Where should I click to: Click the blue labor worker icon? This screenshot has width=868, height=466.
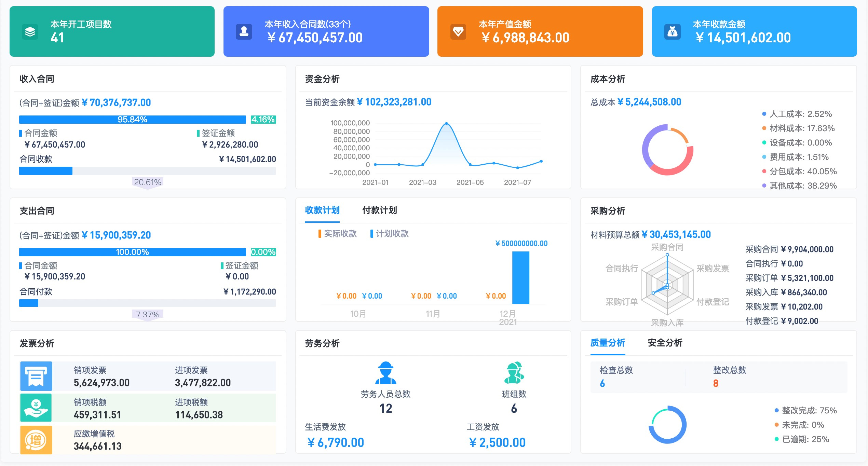(x=385, y=373)
